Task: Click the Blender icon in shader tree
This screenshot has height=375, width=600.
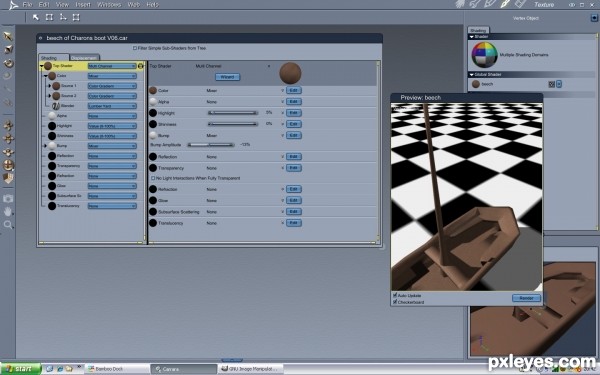Action: tap(56, 106)
